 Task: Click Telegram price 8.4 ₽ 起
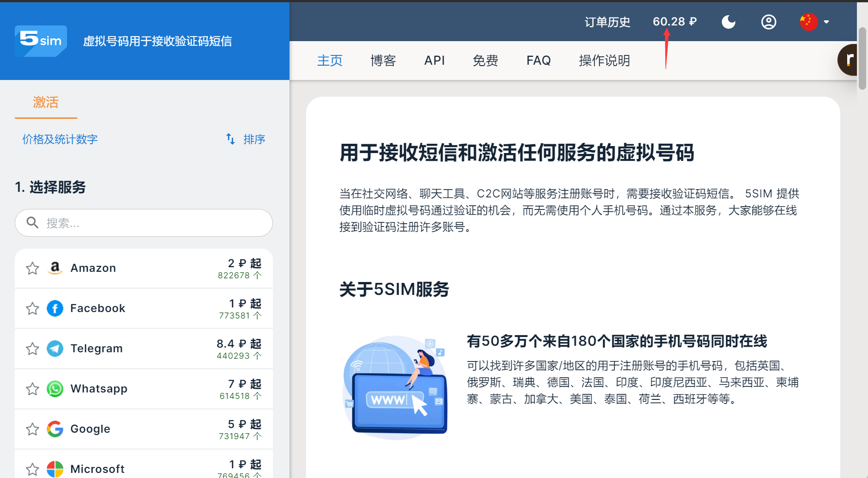[239, 344]
